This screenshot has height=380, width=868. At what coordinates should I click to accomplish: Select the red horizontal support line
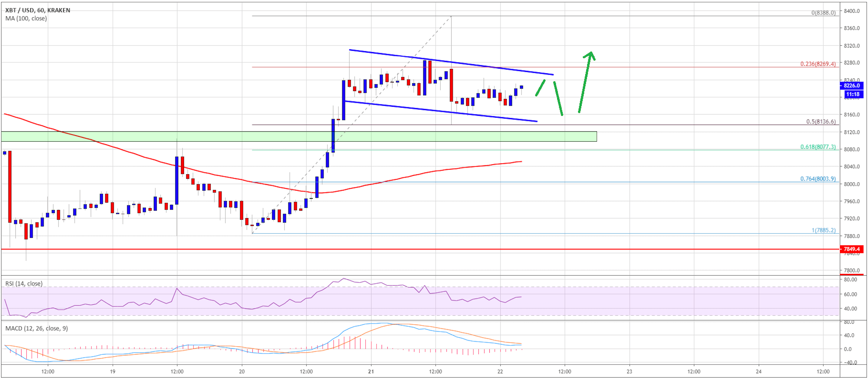[x=420, y=249]
